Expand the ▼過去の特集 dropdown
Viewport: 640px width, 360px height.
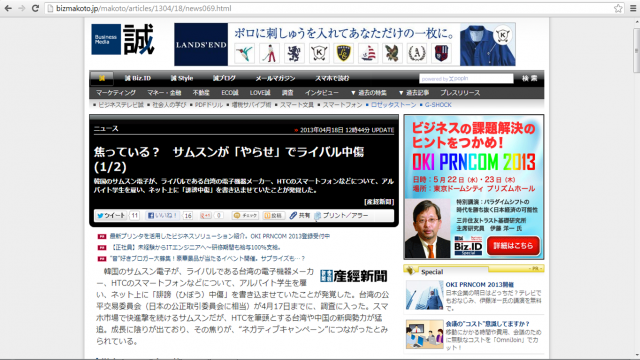[369, 93]
